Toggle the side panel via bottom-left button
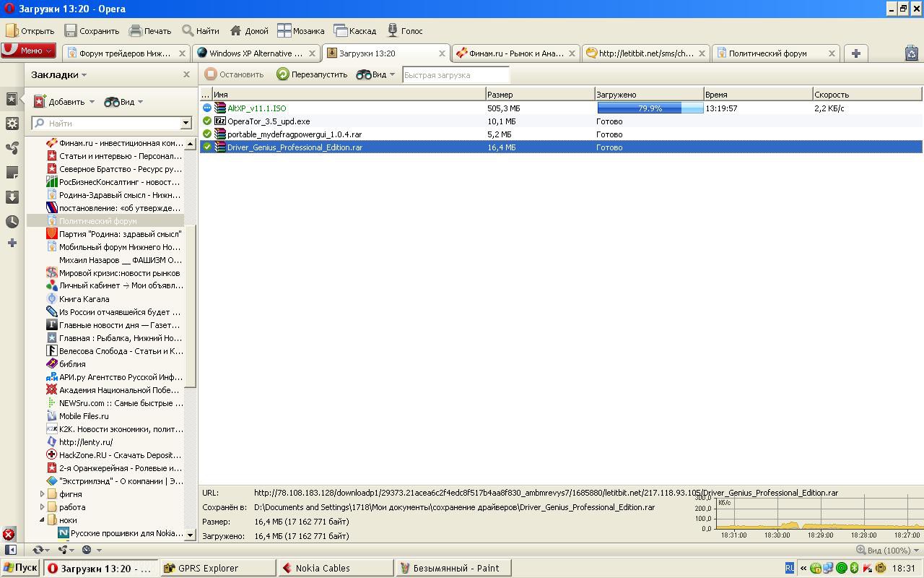The height and width of the screenshot is (578, 924). click(x=10, y=550)
